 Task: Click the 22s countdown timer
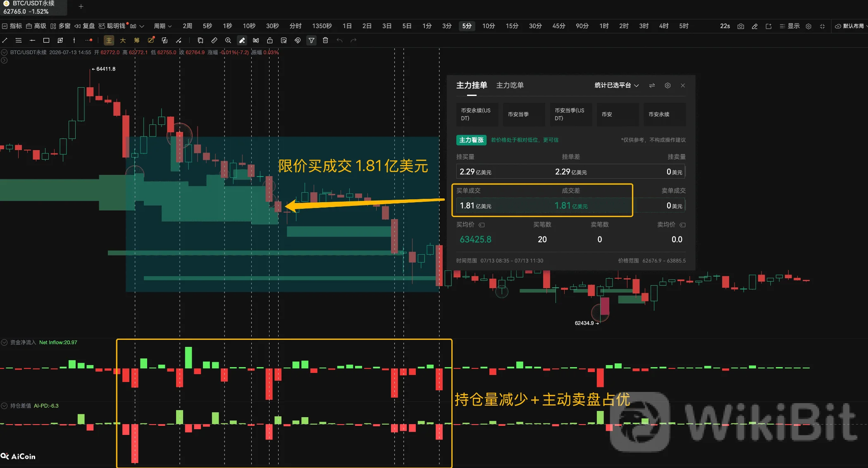click(x=725, y=26)
